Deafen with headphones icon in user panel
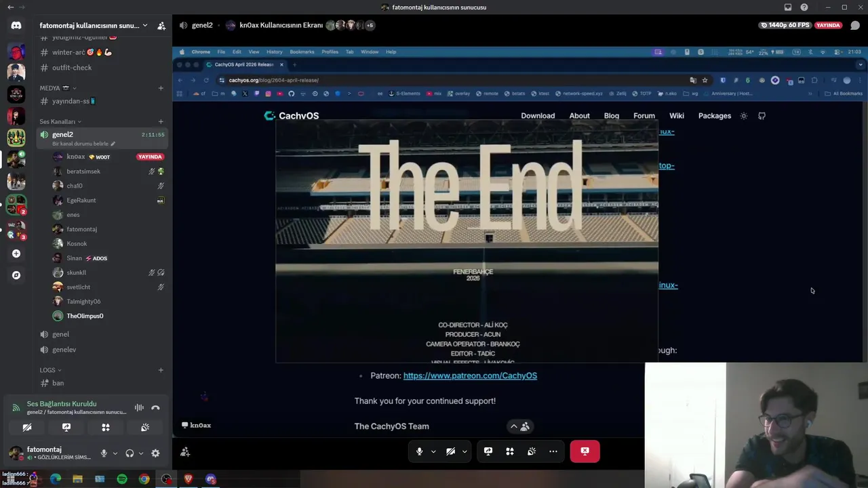This screenshot has height=488, width=868. (x=130, y=453)
